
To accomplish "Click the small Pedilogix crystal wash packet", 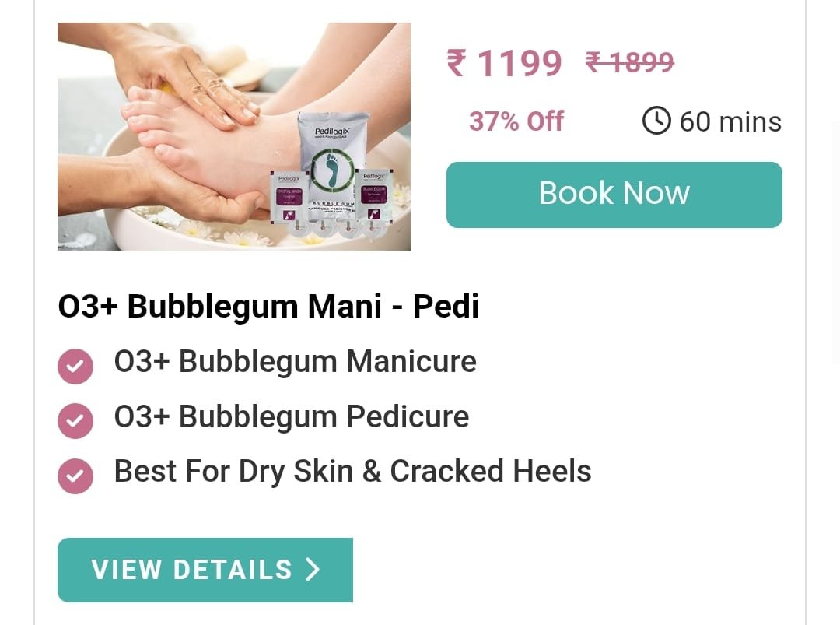I will pos(289,197).
